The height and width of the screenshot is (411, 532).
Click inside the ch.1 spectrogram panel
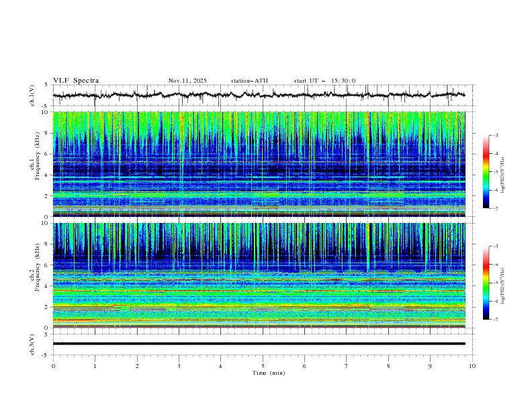259,164
